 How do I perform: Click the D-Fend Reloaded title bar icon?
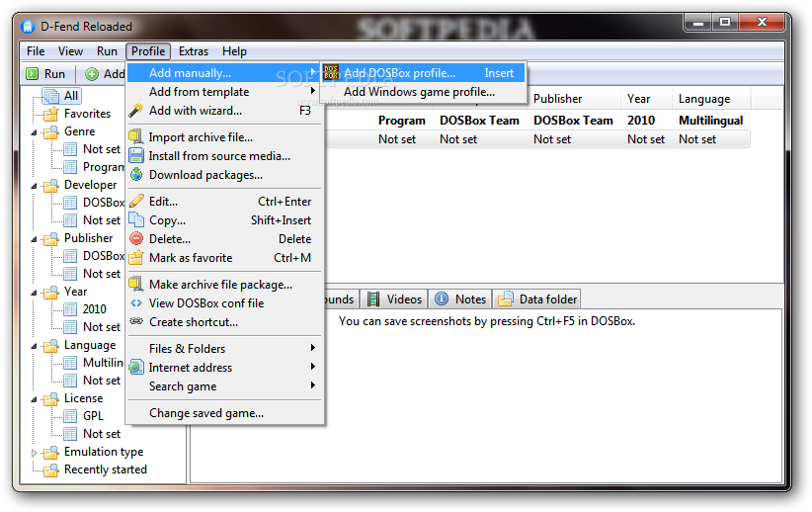28,27
